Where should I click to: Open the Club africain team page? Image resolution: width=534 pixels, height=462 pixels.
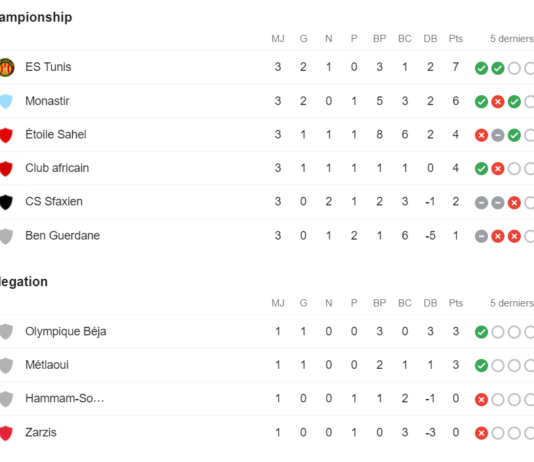(x=57, y=168)
